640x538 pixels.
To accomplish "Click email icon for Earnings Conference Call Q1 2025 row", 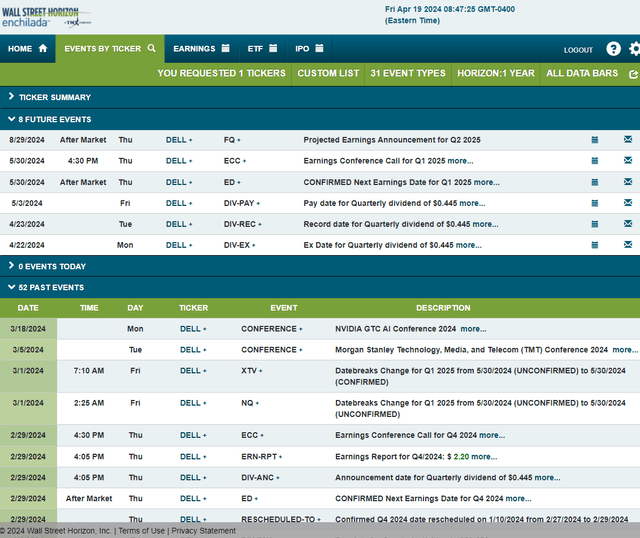I will (x=628, y=160).
